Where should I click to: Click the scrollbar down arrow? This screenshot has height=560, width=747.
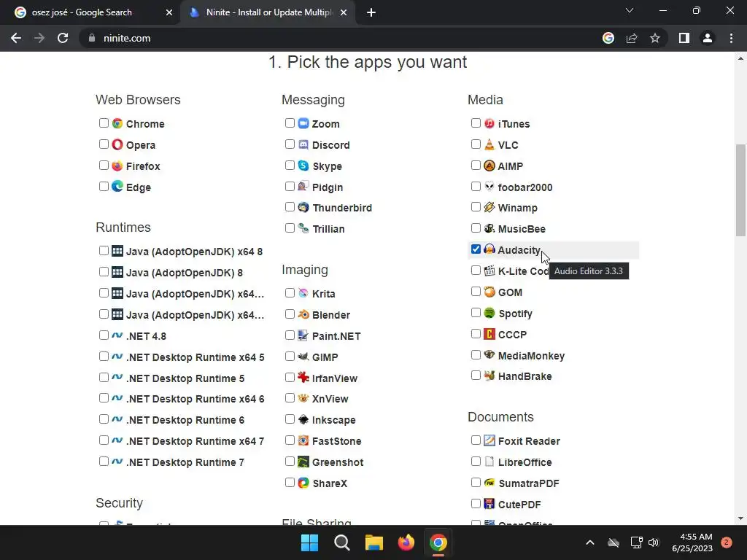coord(740,518)
